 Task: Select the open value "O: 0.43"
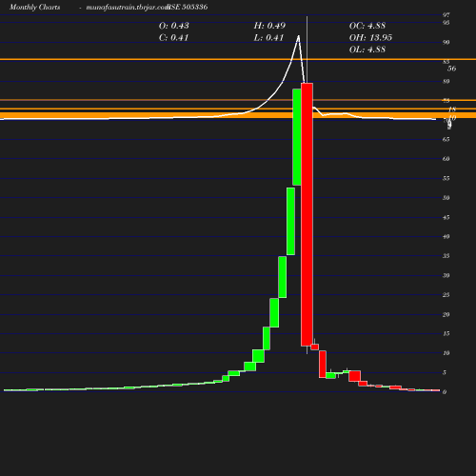pos(173,26)
